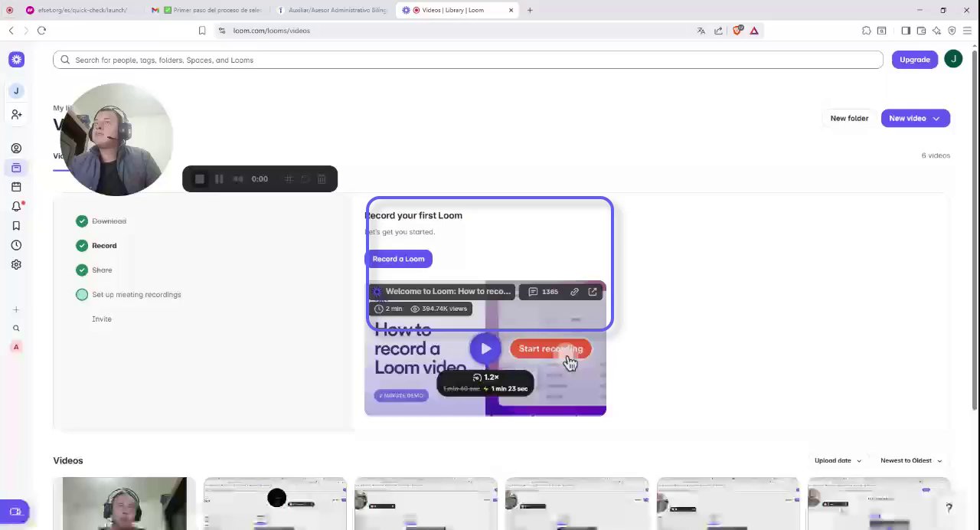The height and width of the screenshot is (530, 980).
Task: Open the 1365 comments icon on video
Action: coord(543,292)
